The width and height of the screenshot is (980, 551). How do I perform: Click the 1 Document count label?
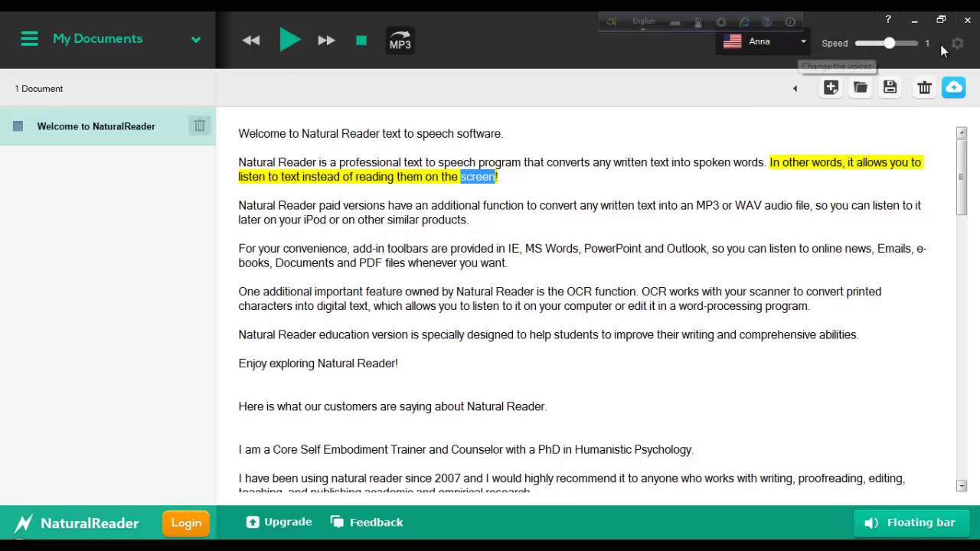pos(39,89)
